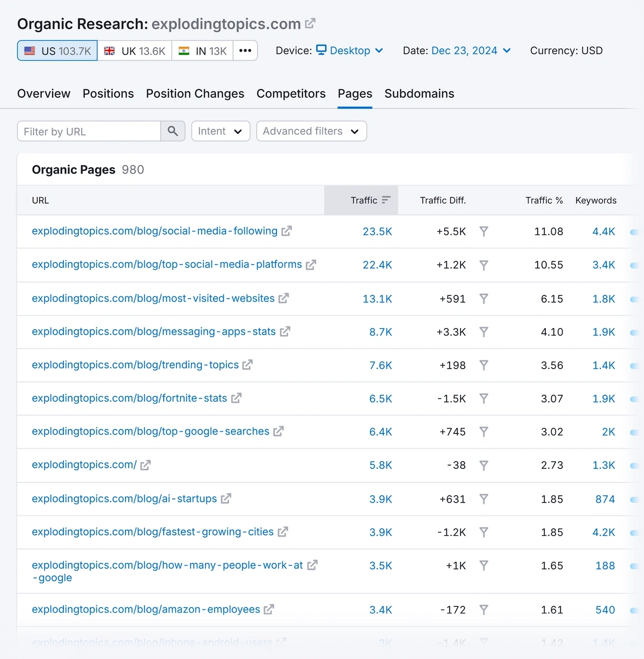The height and width of the screenshot is (659, 644).
Task: Click the more countries ellipsis button
Action: point(245,50)
